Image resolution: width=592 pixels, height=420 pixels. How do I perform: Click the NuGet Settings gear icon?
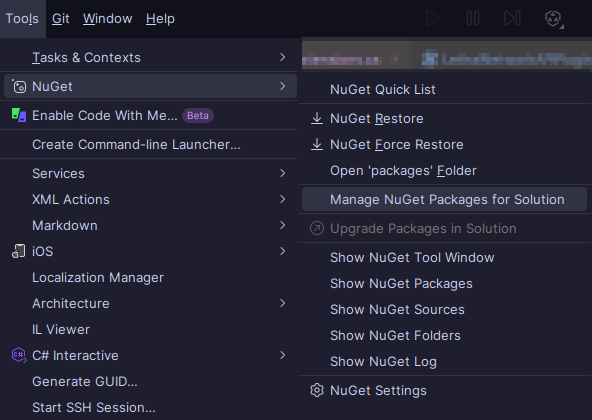[317, 390]
